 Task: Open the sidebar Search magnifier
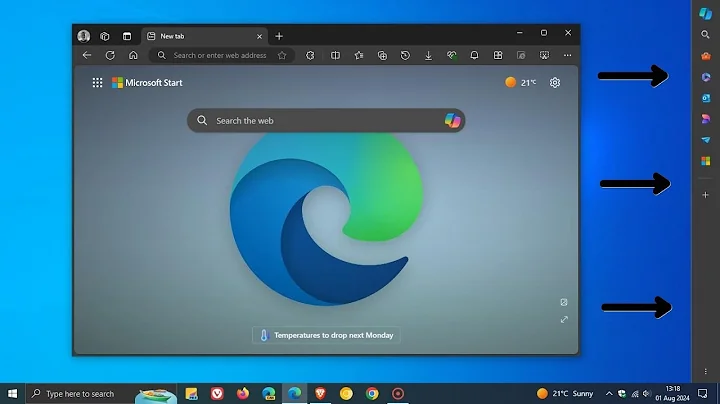pyautogui.click(x=706, y=34)
